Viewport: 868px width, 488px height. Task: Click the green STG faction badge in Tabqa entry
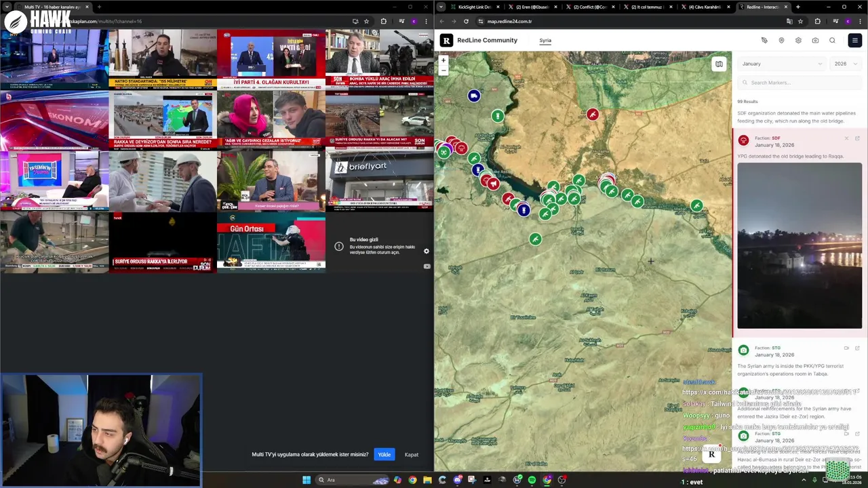point(743,350)
